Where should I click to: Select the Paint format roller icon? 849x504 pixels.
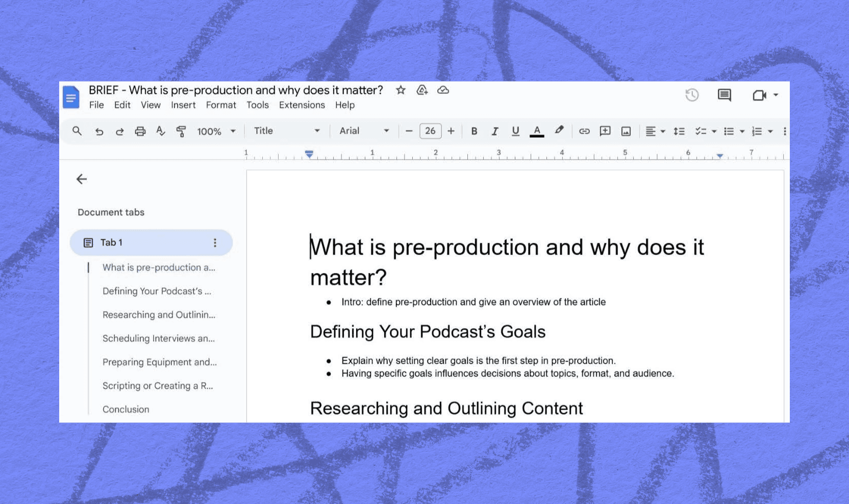click(181, 132)
